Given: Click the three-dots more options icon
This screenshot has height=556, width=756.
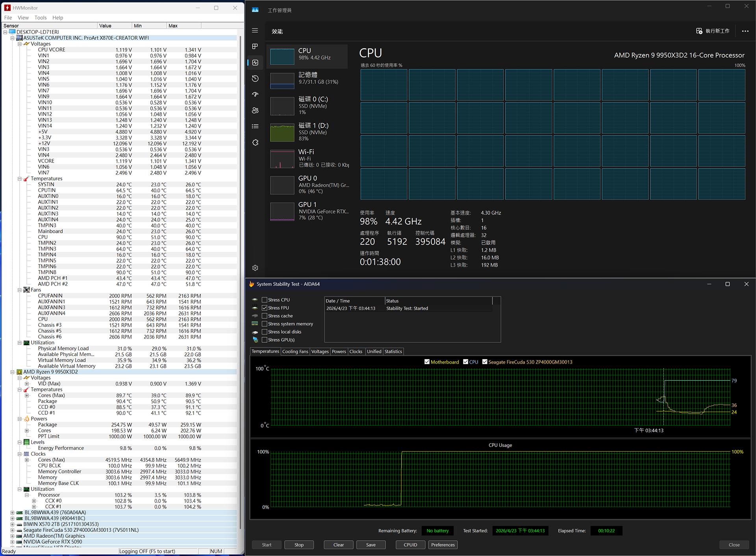Looking at the screenshot, I should tap(745, 31).
